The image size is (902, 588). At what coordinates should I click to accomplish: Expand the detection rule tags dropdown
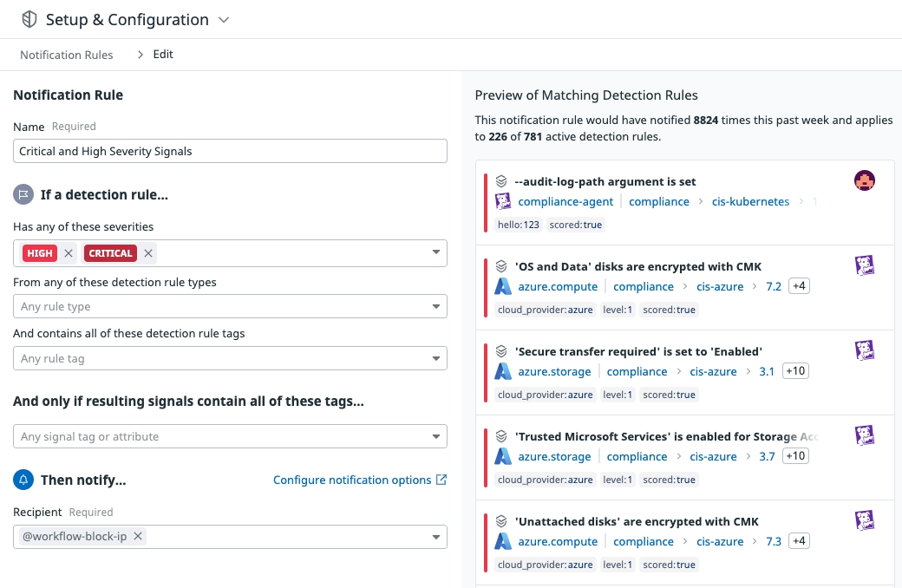coord(436,358)
